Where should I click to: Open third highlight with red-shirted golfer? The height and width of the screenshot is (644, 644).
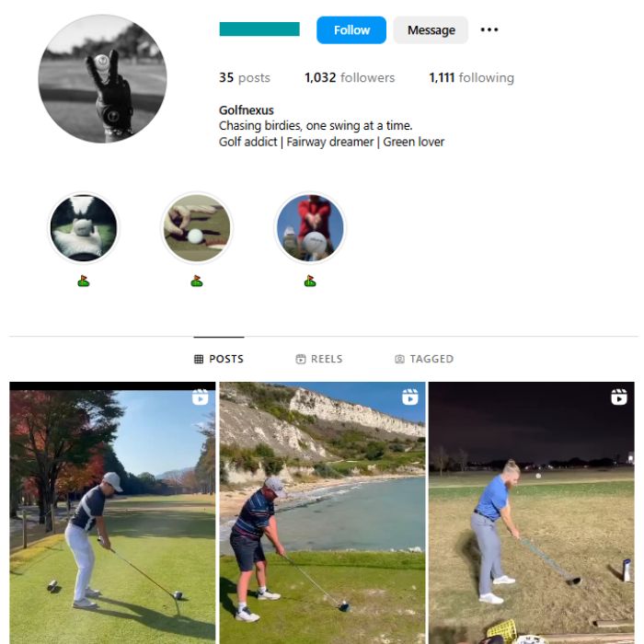tap(310, 228)
